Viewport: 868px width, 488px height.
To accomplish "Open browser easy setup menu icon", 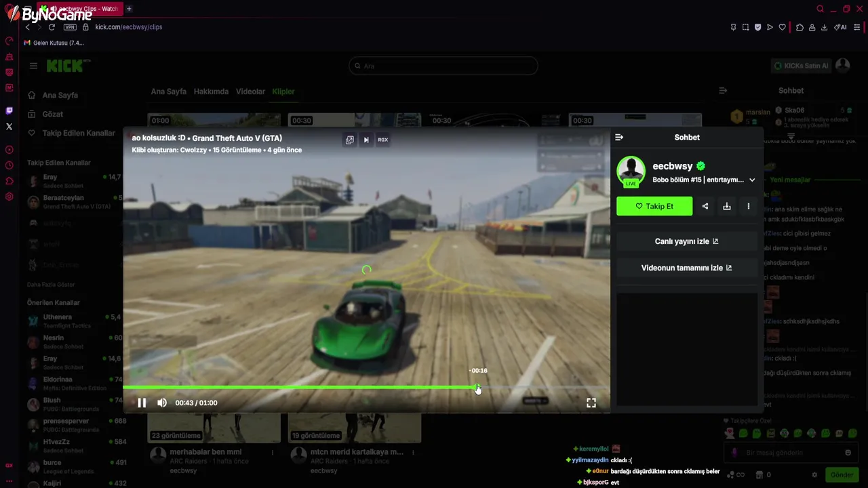I will [x=857, y=27].
